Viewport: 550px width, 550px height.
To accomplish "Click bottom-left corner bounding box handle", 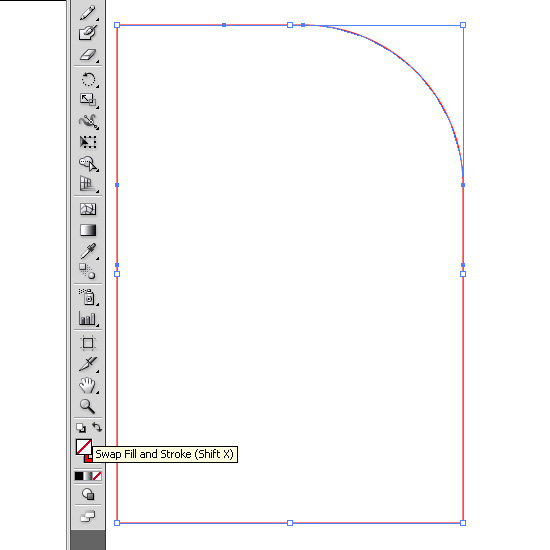I will pos(117,523).
